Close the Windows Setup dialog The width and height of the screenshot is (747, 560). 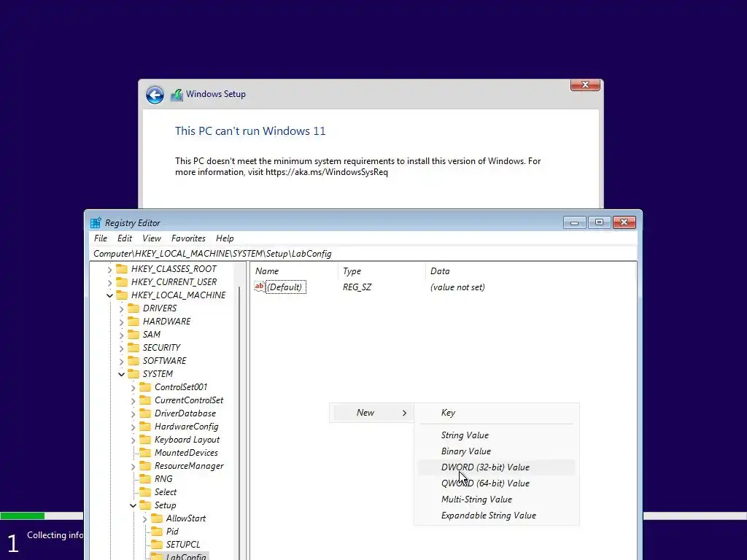coord(585,85)
